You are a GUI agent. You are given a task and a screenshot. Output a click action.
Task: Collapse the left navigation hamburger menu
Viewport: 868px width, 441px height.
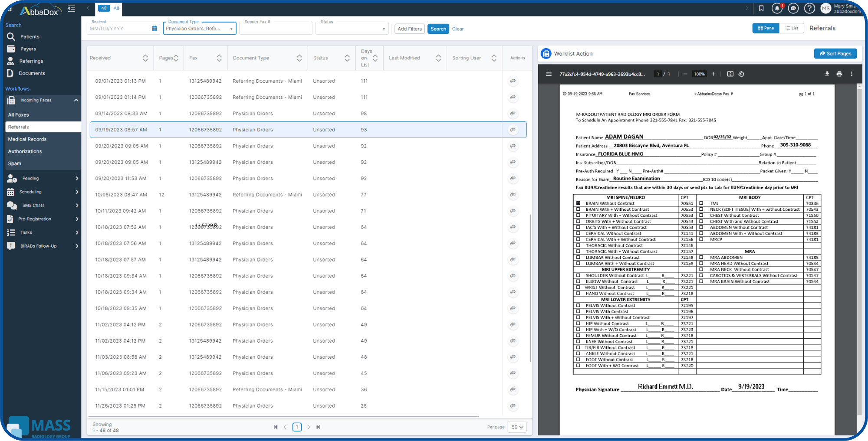coord(72,8)
